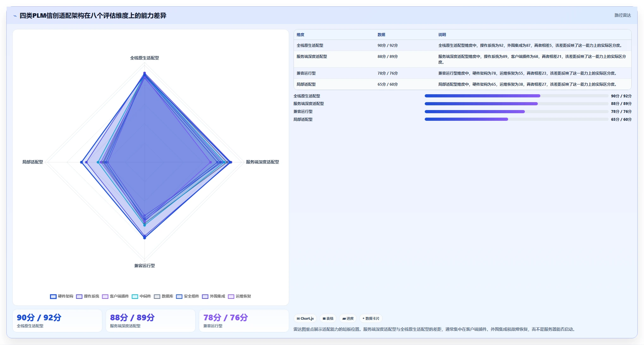The width and height of the screenshot is (644, 345).
Task: Toggle the 中间件 legend series
Action: (141, 296)
